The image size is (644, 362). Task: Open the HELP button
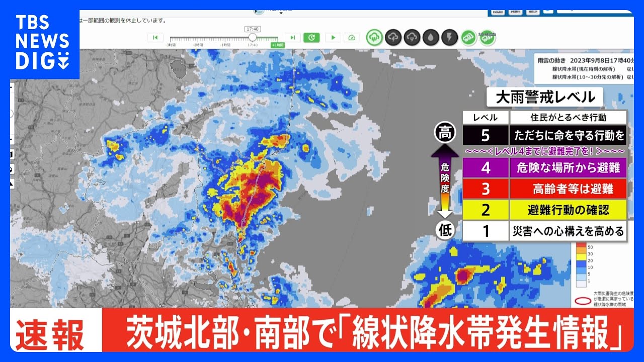[533, 12]
